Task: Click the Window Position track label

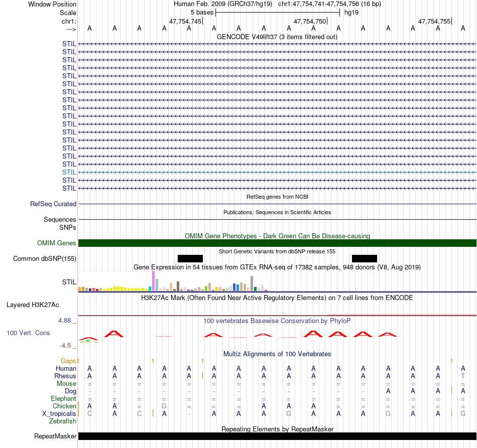Action: [x=52, y=4]
